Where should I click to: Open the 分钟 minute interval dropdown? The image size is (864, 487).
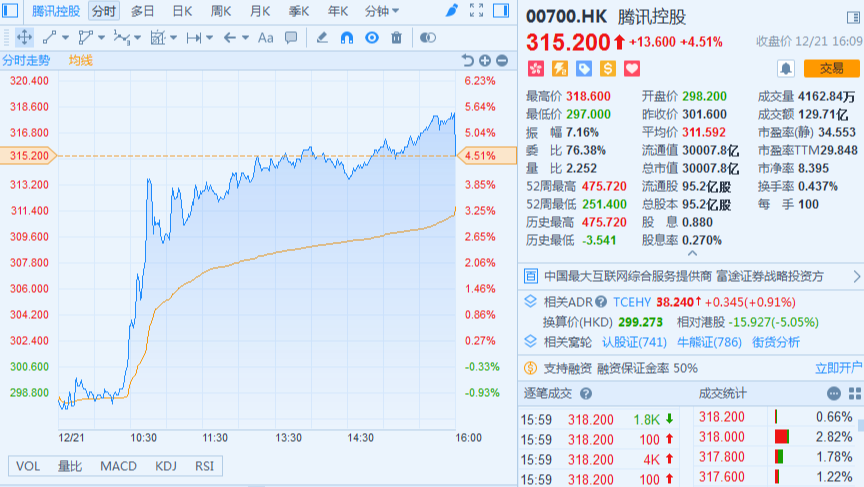pos(381,11)
